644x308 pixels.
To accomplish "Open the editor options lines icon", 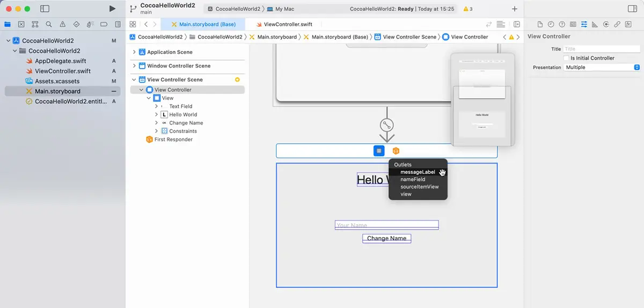I will point(501,24).
